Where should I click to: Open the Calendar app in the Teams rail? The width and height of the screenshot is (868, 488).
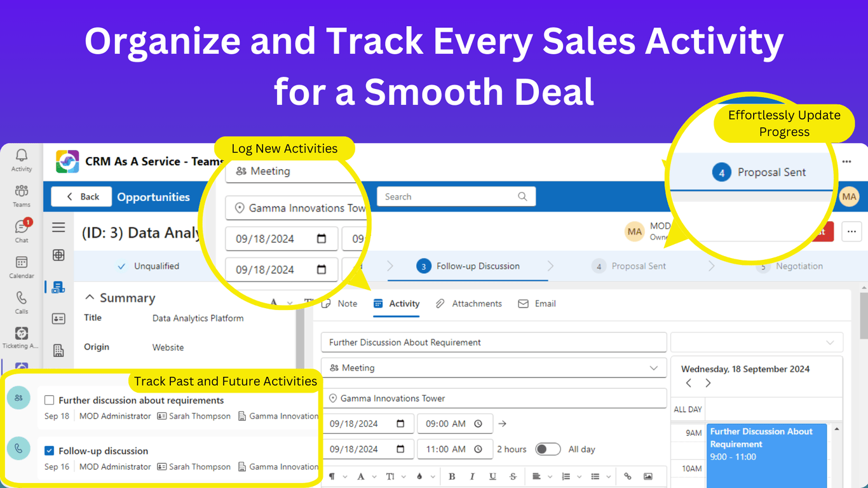coord(22,267)
